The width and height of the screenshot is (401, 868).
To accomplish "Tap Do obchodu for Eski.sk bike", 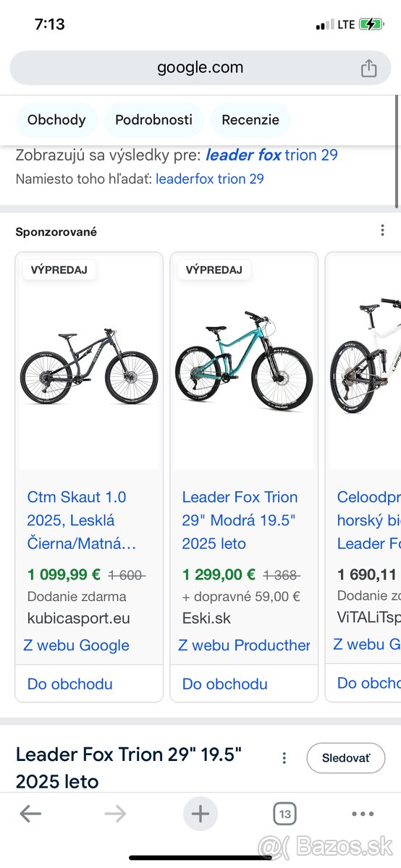I will coord(225,684).
